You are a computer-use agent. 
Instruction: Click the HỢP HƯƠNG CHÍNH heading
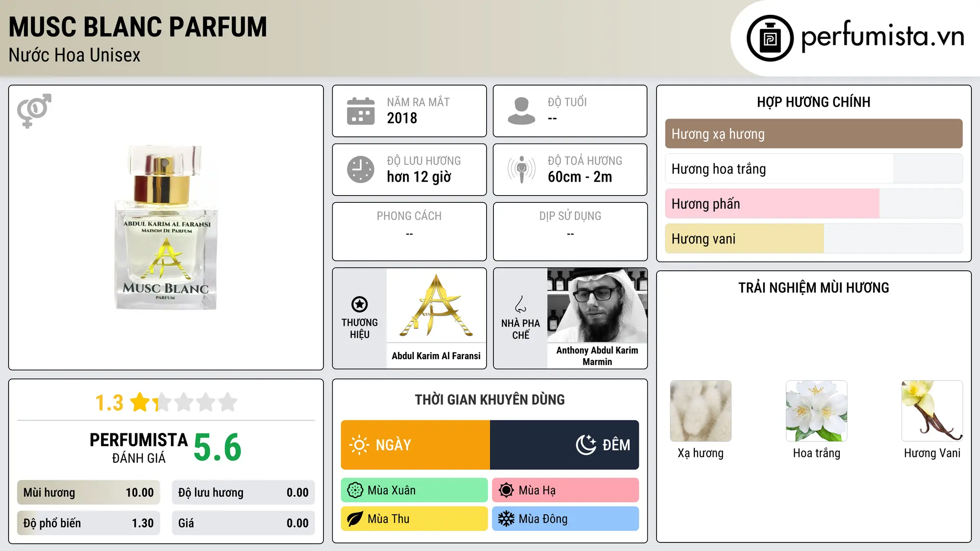click(x=813, y=102)
